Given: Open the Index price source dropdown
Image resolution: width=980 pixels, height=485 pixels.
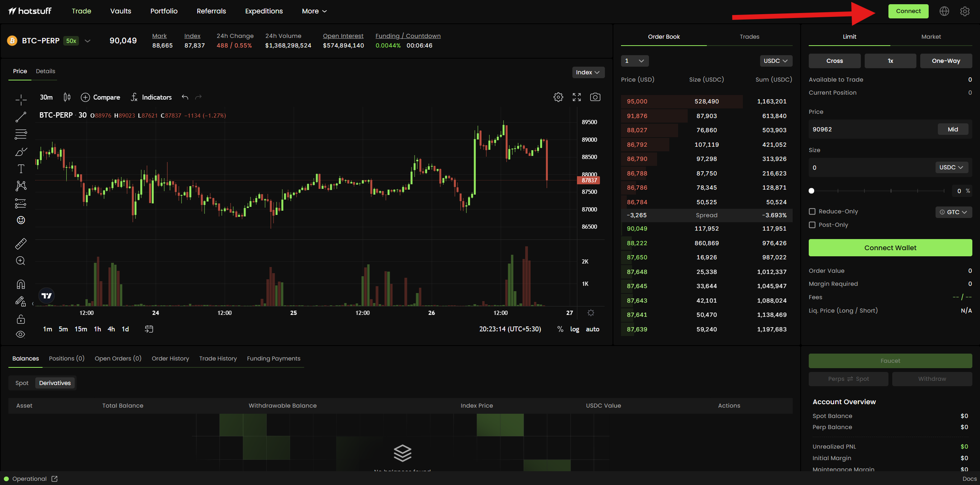Looking at the screenshot, I should point(588,72).
